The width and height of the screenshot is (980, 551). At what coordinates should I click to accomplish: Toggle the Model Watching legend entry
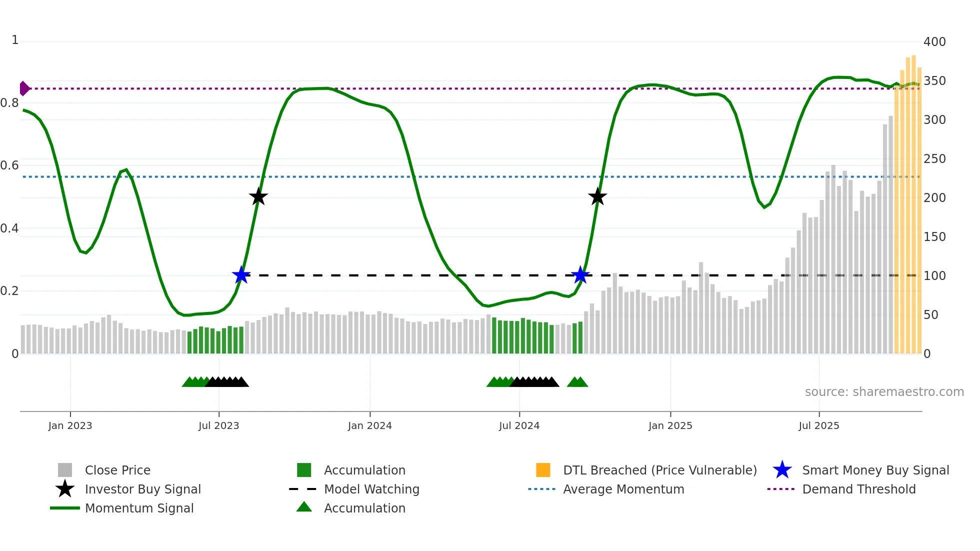pos(371,489)
